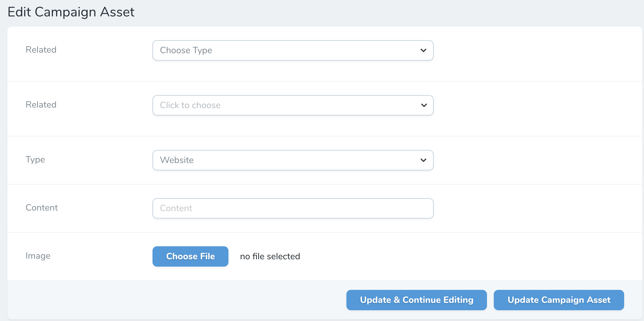Click the Related label on the first row

(41, 50)
